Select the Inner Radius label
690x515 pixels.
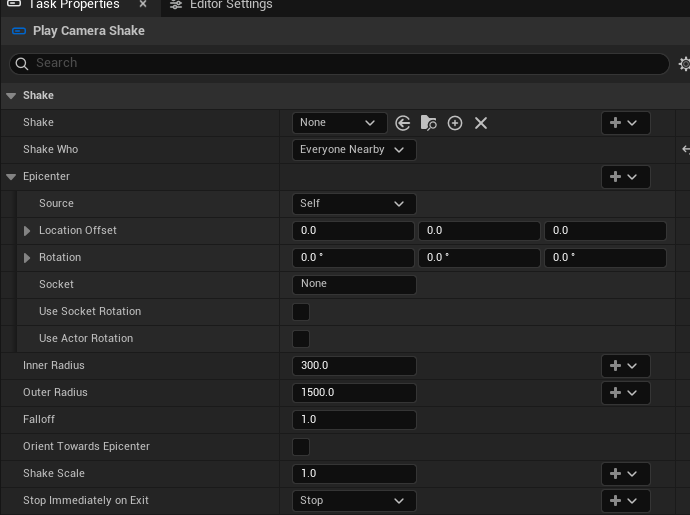[54, 366]
